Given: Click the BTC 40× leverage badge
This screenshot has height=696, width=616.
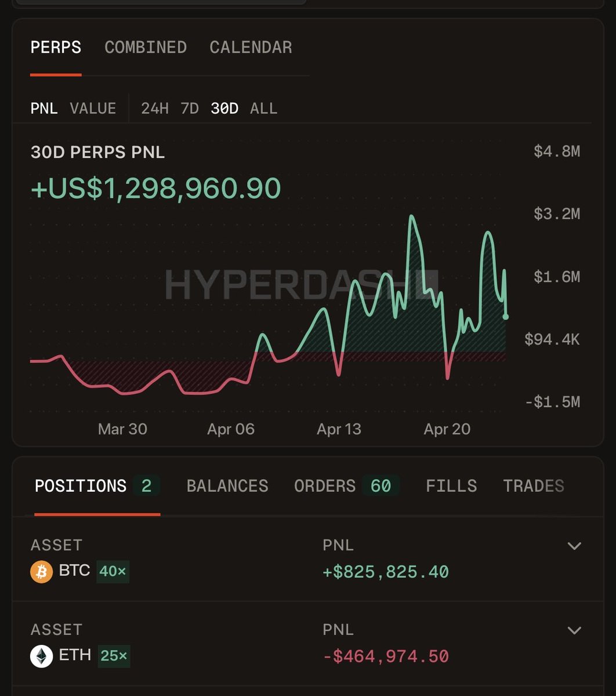Looking at the screenshot, I should click(113, 571).
